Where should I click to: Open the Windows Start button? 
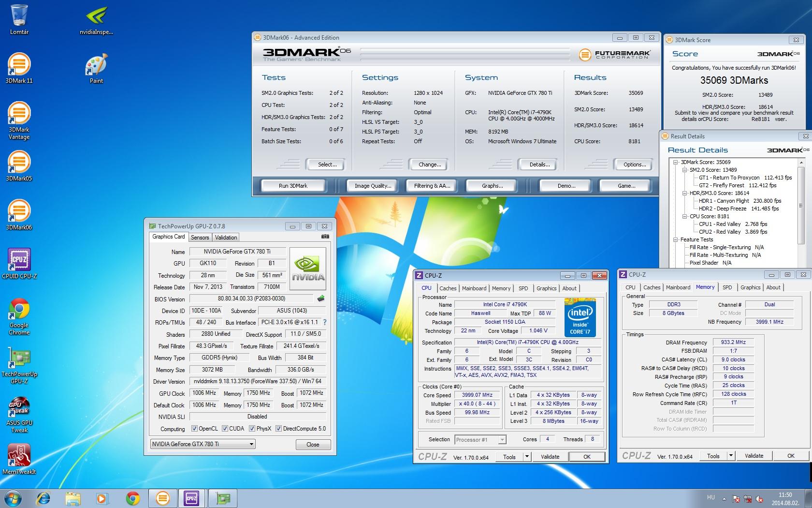[x=13, y=498]
